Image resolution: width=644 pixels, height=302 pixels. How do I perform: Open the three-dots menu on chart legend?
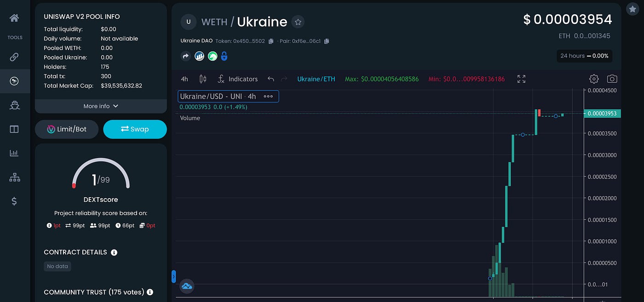268,97
